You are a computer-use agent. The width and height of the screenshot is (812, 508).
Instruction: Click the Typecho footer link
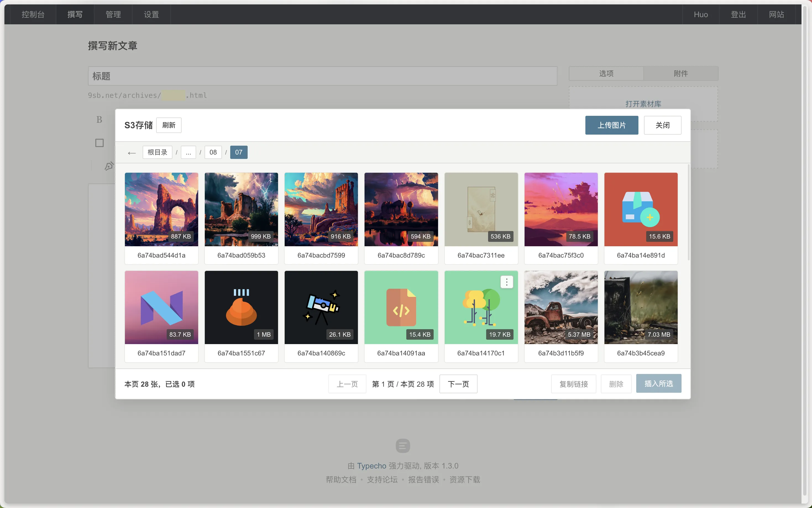tap(371, 466)
